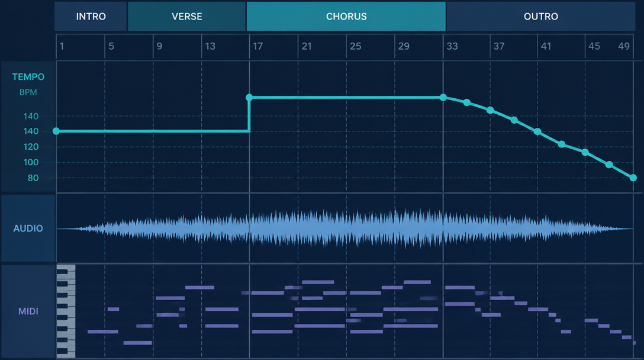
Task: Select the final tempo point at 80 BPM
Action: (x=633, y=178)
